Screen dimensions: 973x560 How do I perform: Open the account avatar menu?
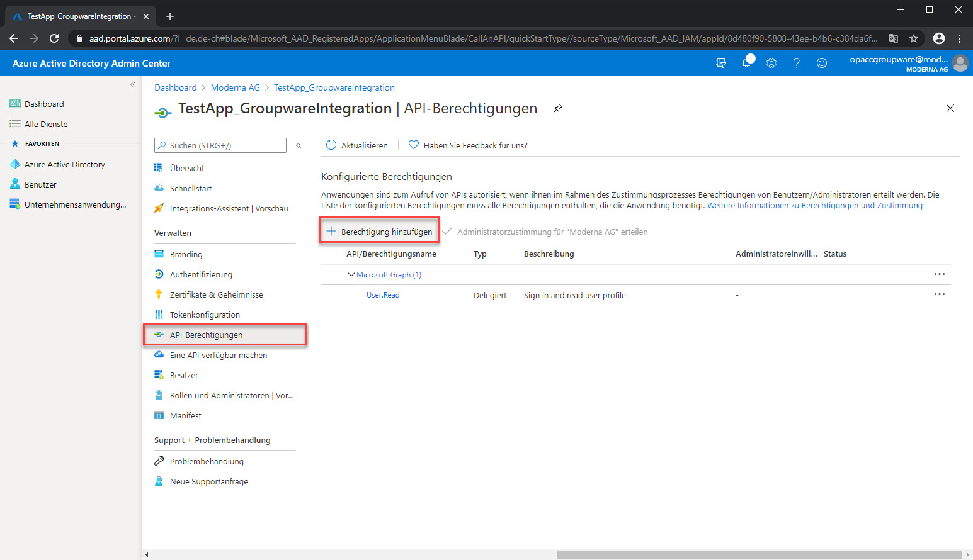point(960,63)
